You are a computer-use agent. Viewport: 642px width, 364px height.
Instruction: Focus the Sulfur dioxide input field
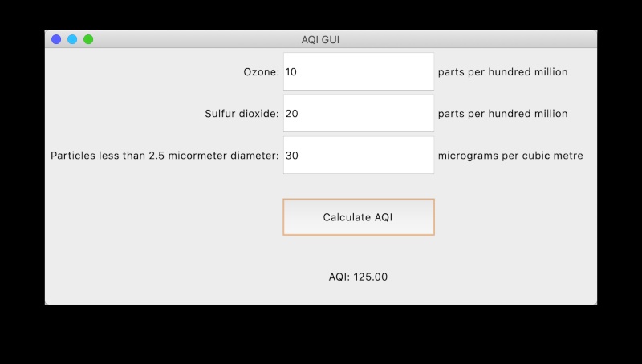(358, 114)
